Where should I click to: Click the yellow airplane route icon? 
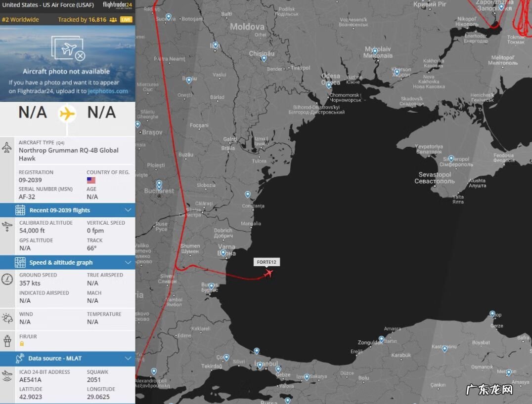tap(67, 113)
